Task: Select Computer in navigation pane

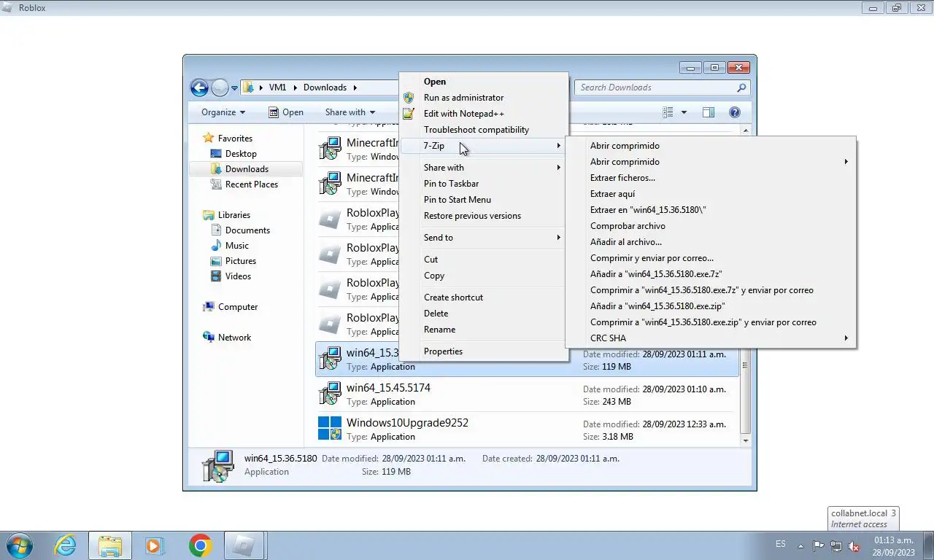Action: click(231, 307)
